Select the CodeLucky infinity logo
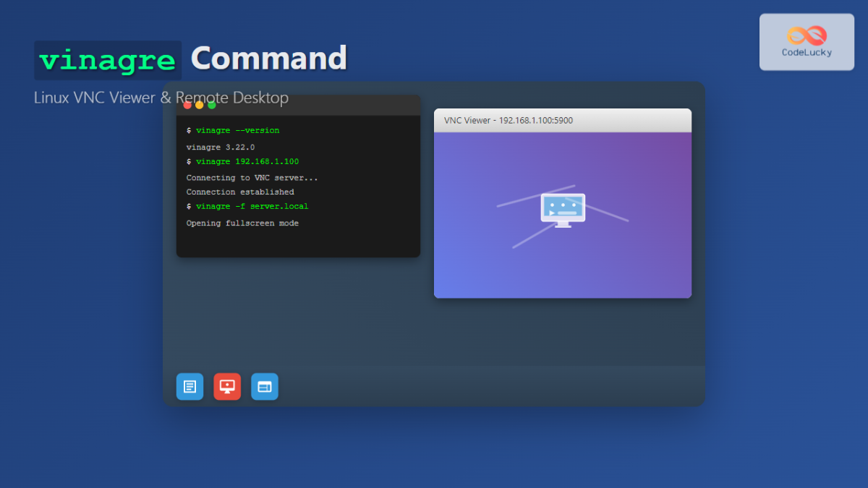The image size is (868, 488). [806, 36]
